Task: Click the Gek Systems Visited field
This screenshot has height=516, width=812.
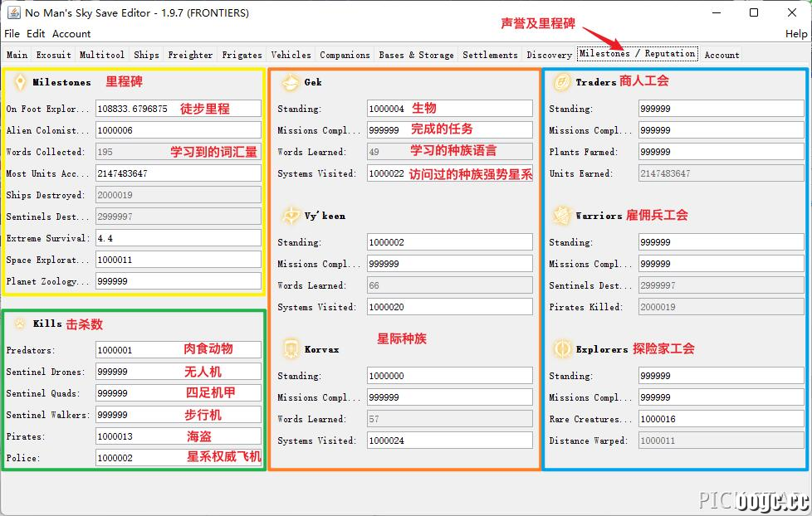Action: point(449,173)
